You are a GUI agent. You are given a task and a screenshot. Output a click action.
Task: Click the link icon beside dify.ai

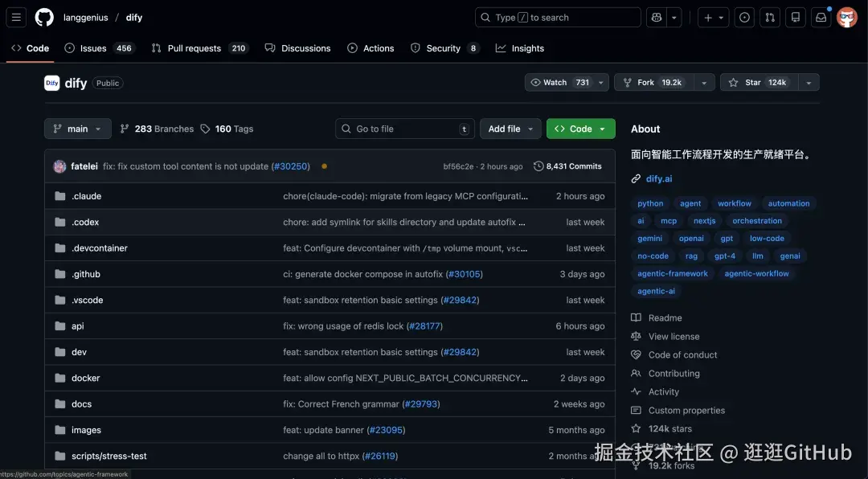click(x=636, y=179)
